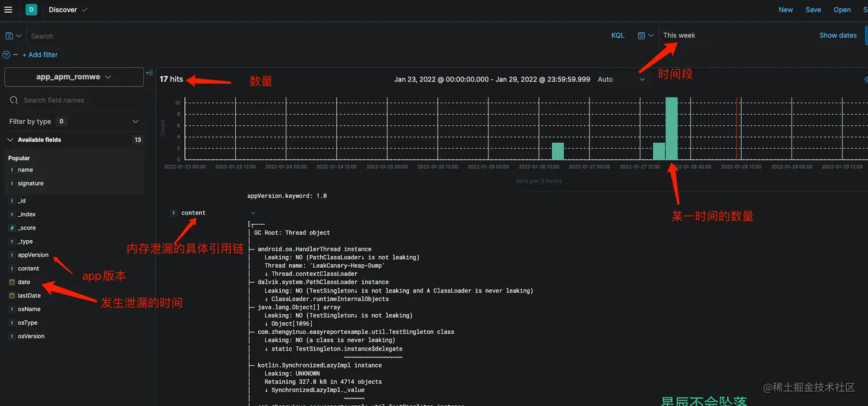The image size is (868, 406).
Task: Toggle Show dates in the time picker
Action: 838,35
